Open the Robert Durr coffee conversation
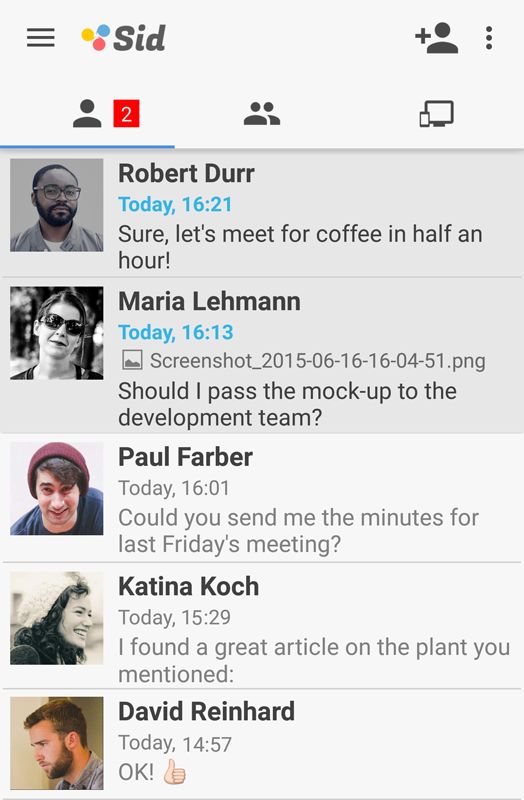This screenshot has width=524, height=800. [x=262, y=214]
